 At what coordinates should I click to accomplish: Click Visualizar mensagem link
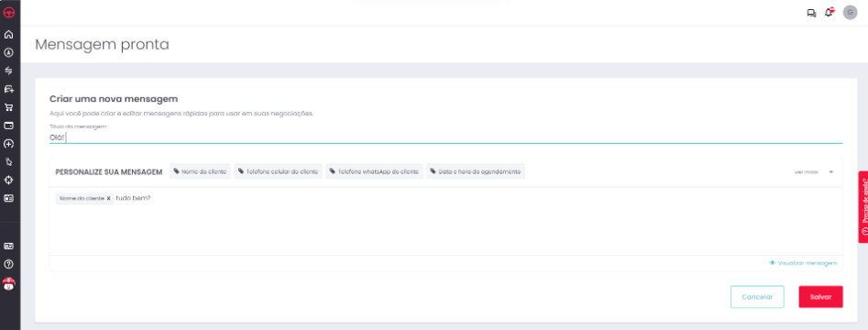tap(808, 263)
